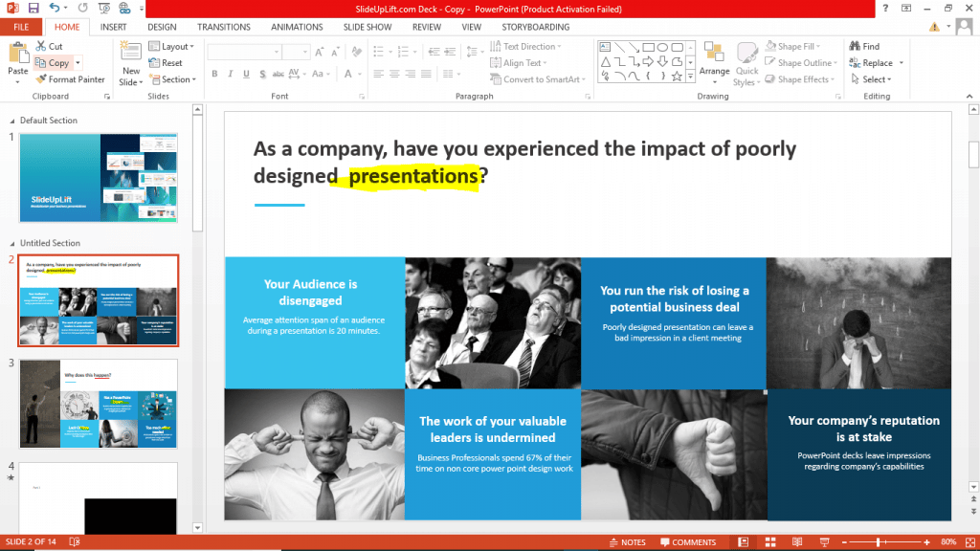The height and width of the screenshot is (551, 980).
Task: Open the STORYBOARDING tab
Action: (535, 26)
